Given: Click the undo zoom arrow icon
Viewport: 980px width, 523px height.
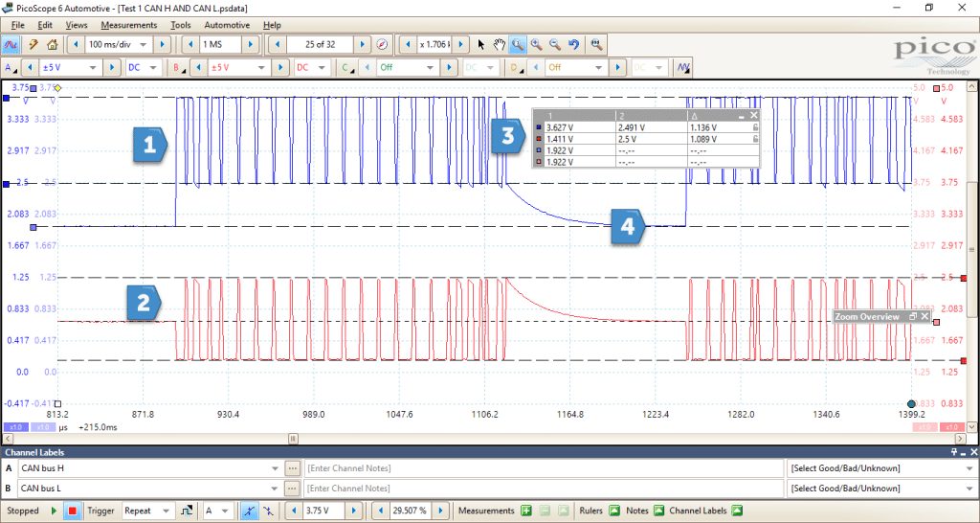Looking at the screenshot, I should (x=574, y=44).
